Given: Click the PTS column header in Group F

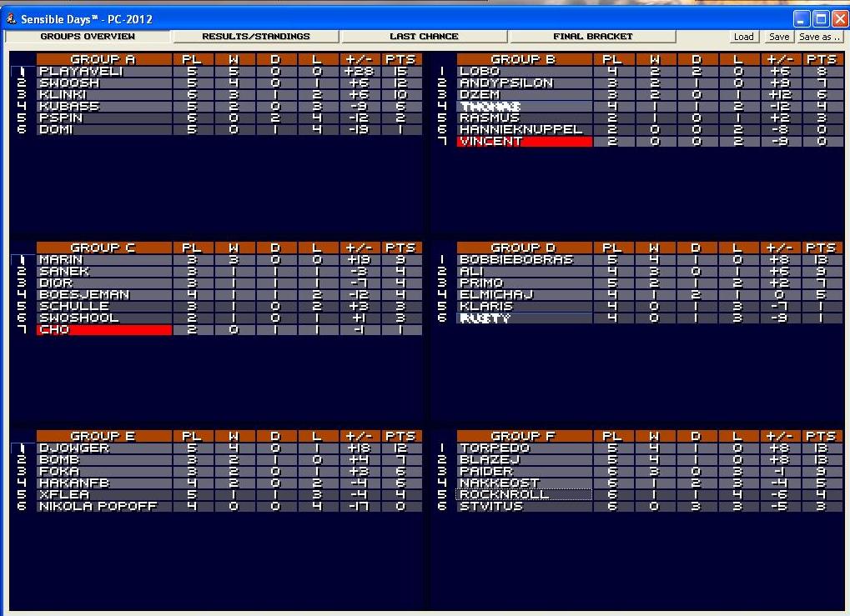Looking at the screenshot, I should [x=820, y=436].
